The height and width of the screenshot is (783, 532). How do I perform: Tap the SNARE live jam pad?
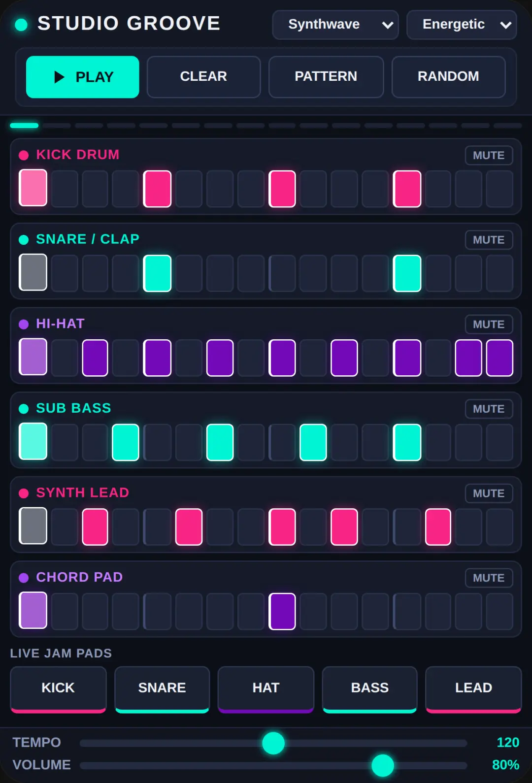pyautogui.click(x=162, y=689)
